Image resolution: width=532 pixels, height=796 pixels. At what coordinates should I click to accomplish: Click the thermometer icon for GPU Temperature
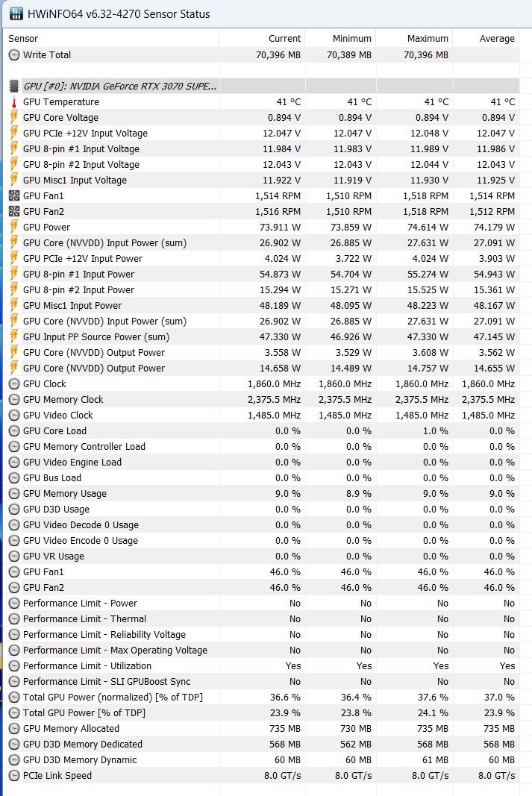[x=14, y=102]
